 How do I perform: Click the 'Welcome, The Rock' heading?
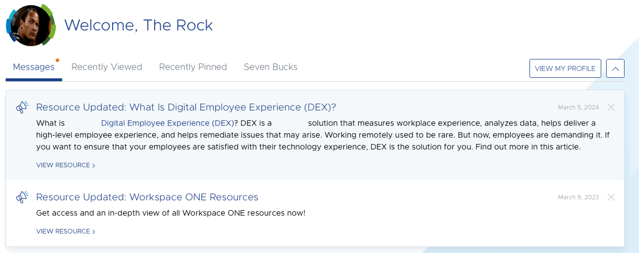[x=138, y=25]
